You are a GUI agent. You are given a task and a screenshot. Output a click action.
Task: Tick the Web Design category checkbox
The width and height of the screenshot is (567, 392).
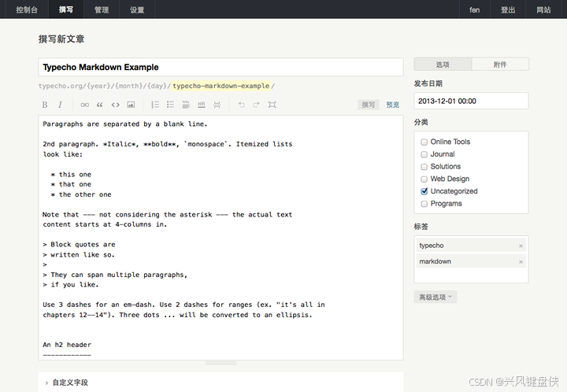coord(424,179)
